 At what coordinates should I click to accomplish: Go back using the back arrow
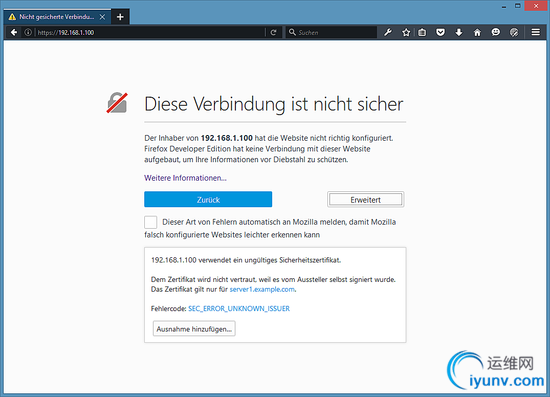click(x=14, y=32)
